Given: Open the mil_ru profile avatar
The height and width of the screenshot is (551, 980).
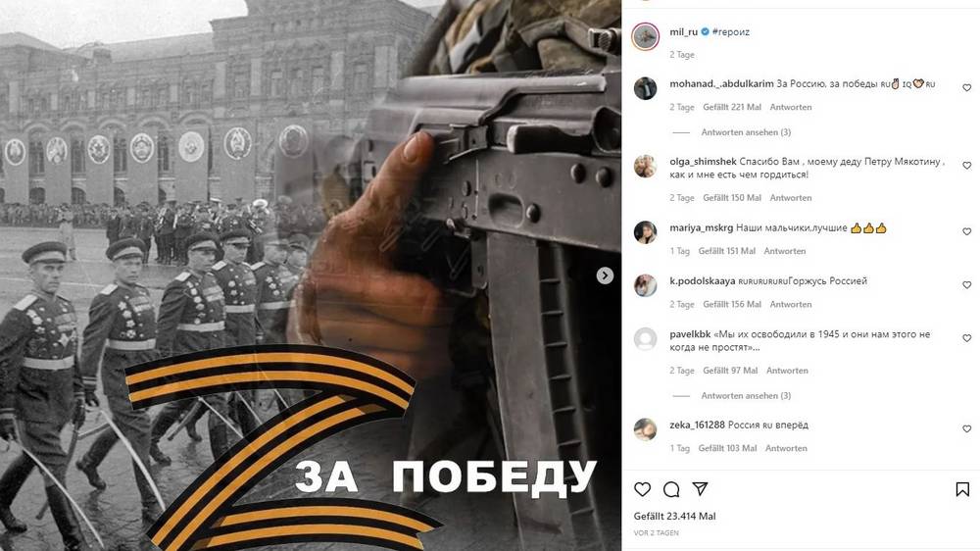Looking at the screenshot, I should (645, 37).
